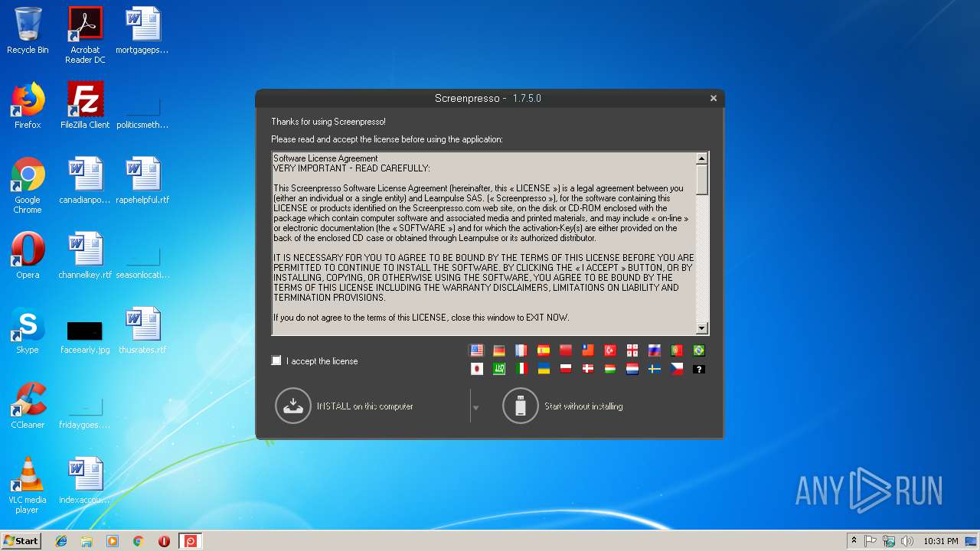Select the Portugal flag language
This screenshot has width=980, height=551.
(677, 350)
